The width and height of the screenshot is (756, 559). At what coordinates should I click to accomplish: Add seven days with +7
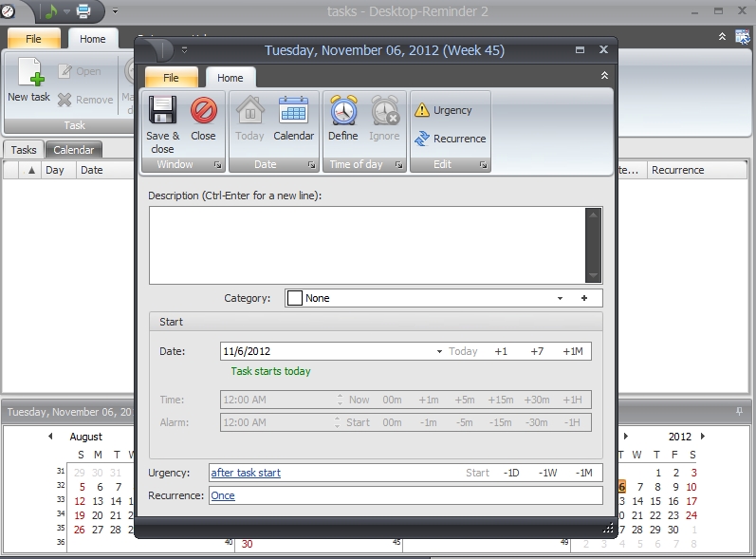(x=537, y=351)
